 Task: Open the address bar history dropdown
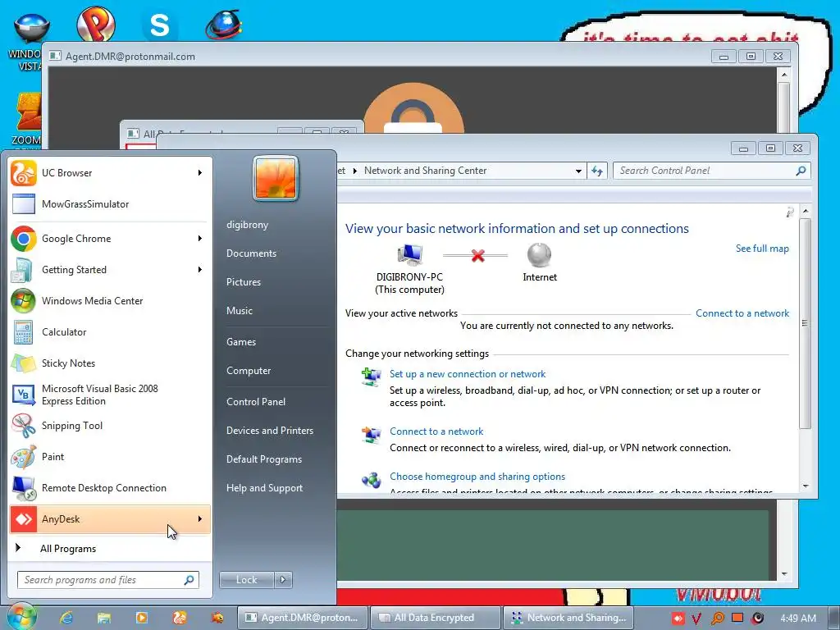(x=578, y=171)
